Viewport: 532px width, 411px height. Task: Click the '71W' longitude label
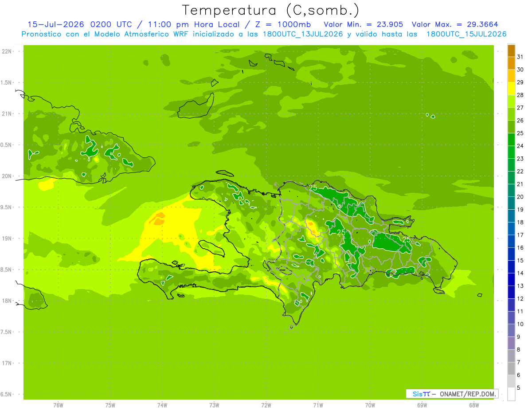point(318,405)
